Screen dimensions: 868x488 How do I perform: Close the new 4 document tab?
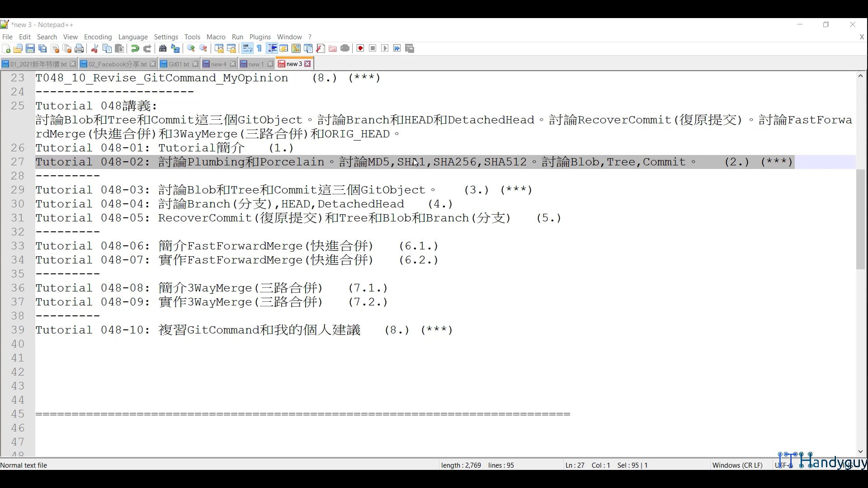233,64
